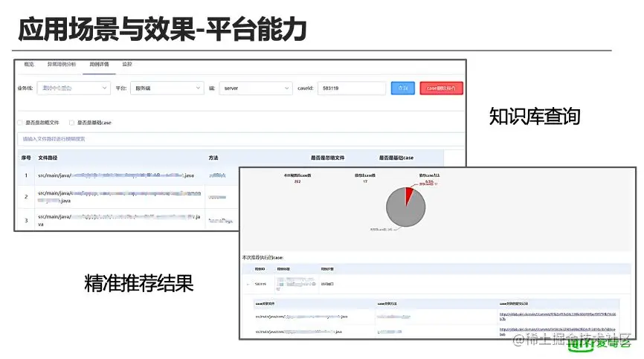Click the red case button
Viewport: 644px width, 359px height.
click(x=441, y=88)
